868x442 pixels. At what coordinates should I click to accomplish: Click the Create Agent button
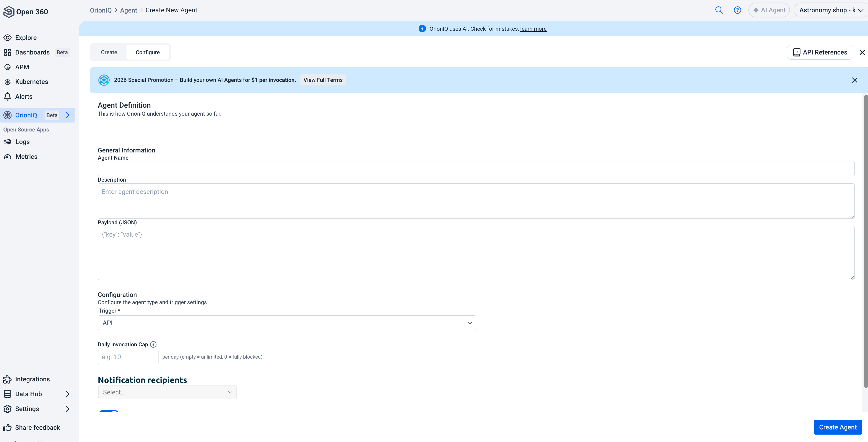[838, 427]
